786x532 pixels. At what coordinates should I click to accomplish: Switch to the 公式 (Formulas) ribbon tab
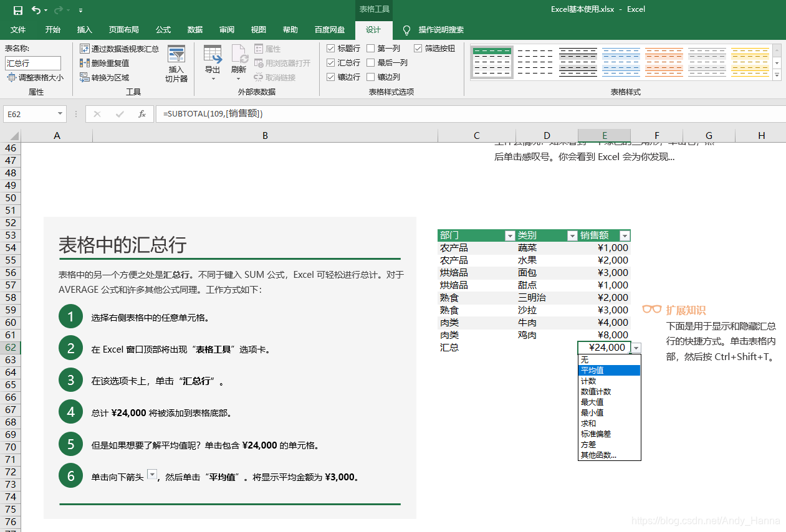(x=163, y=30)
